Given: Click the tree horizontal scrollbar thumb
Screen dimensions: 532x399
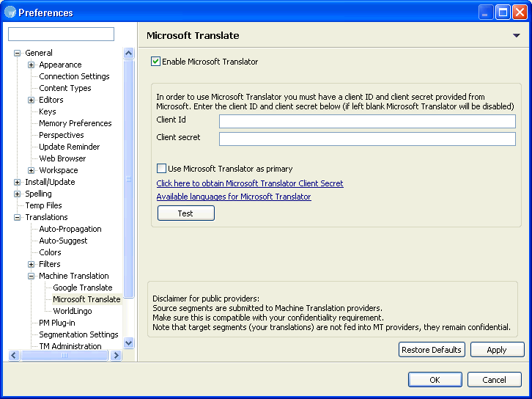Looking at the screenshot, I should pos(64,356).
